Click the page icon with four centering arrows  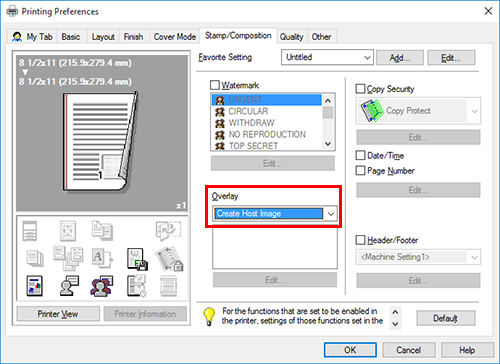pyautogui.click(x=68, y=231)
